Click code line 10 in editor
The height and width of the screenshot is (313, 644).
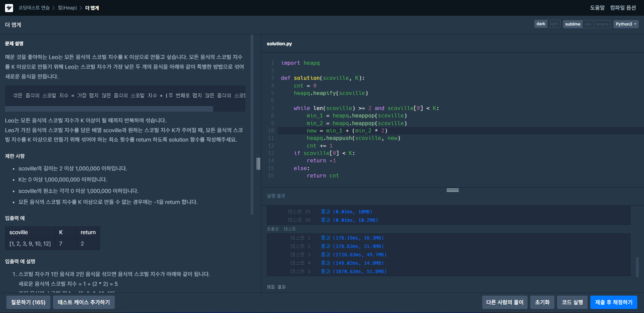pyautogui.click(x=460, y=131)
